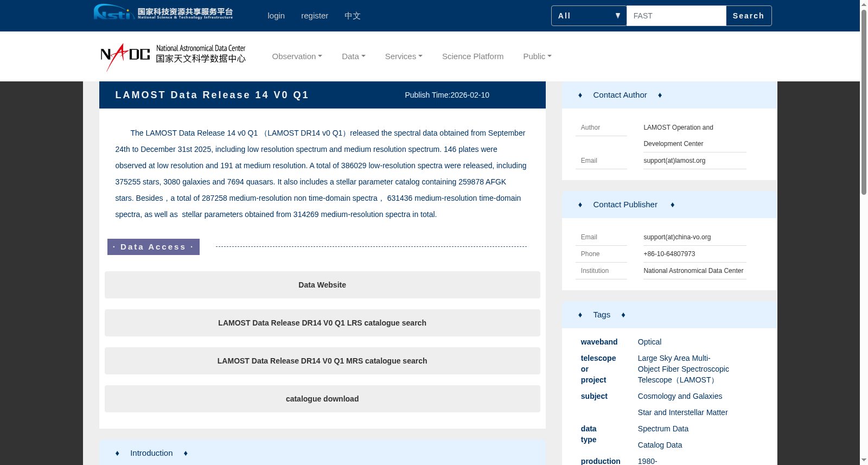Select the Optical waveband tag
Image resolution: width=868 pixels, height=465 pixels.
(649, 342)
